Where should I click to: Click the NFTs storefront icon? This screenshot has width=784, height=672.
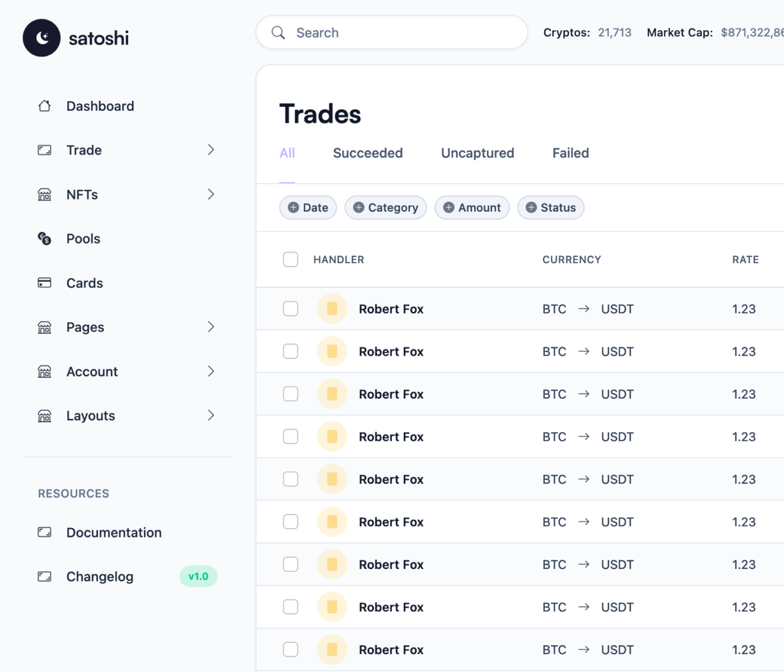44,195
